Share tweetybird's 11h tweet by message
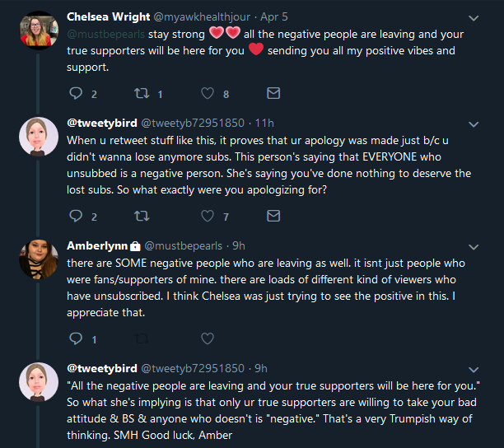This screenshot has width=504, height=448. coord(273,216)
